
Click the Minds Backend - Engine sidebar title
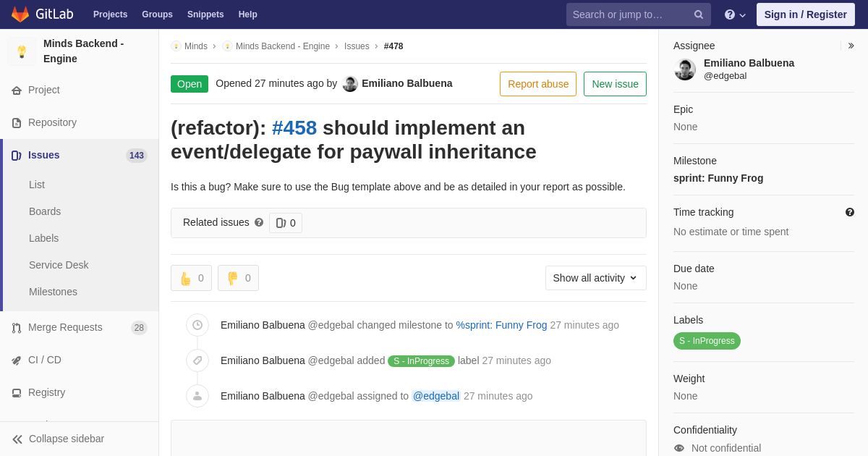(x=83, y=51)
